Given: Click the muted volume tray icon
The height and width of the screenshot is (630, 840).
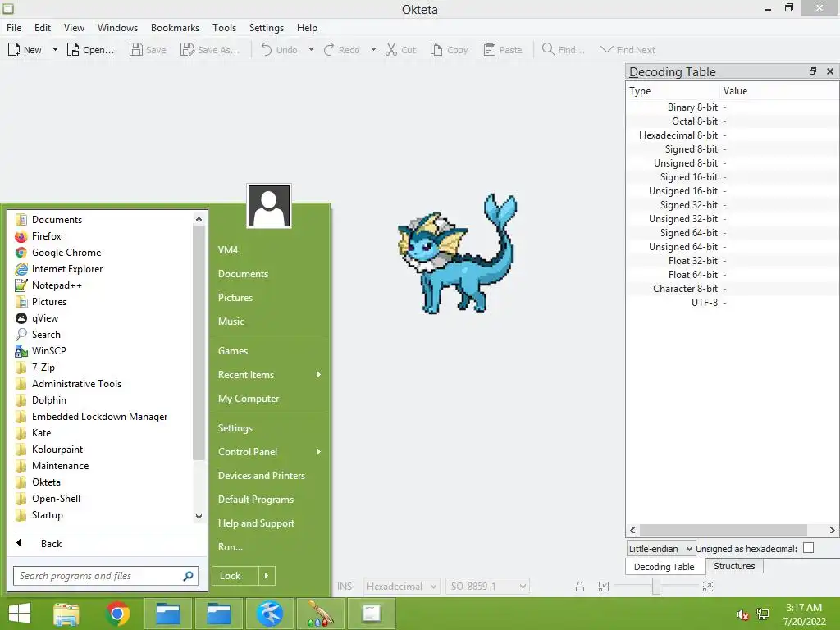Looking at the screenshot, I should [x=742, y=614].
